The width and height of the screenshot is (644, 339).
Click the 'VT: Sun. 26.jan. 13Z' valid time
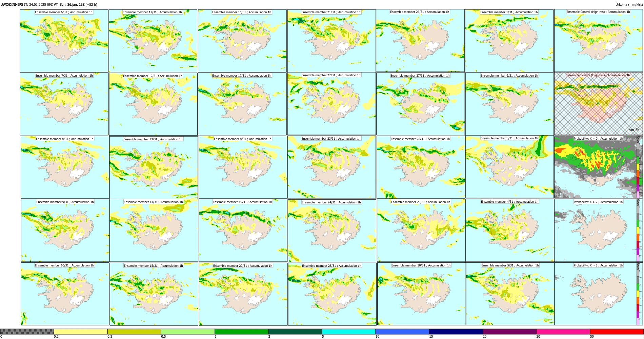[69, 4]
